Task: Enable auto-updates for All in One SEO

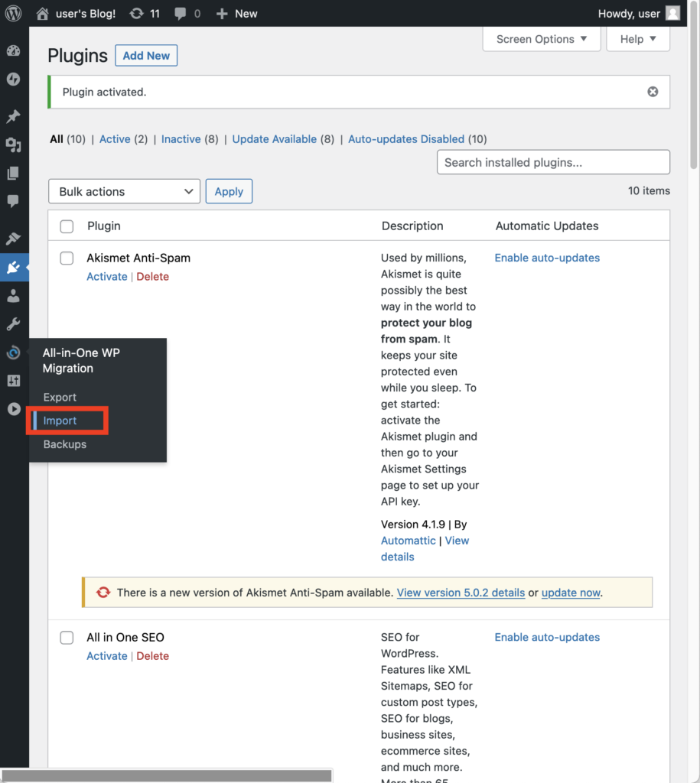Action: pyautogui.click(x=547, y=637)
